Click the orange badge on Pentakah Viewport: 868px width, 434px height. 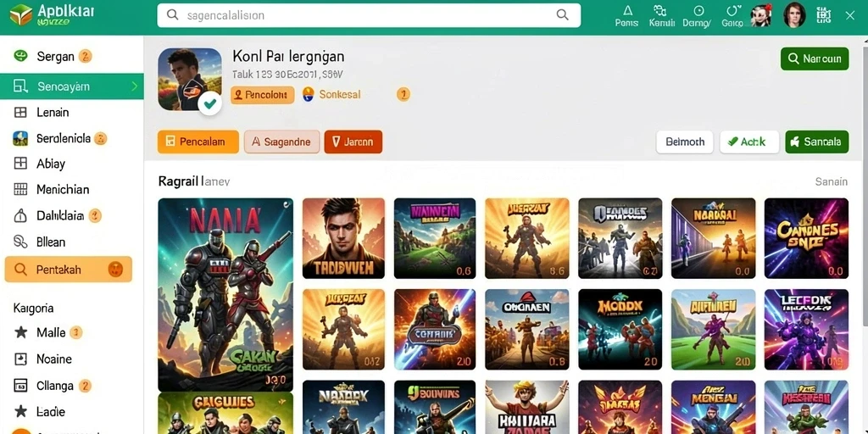click(x=115, y=270)
